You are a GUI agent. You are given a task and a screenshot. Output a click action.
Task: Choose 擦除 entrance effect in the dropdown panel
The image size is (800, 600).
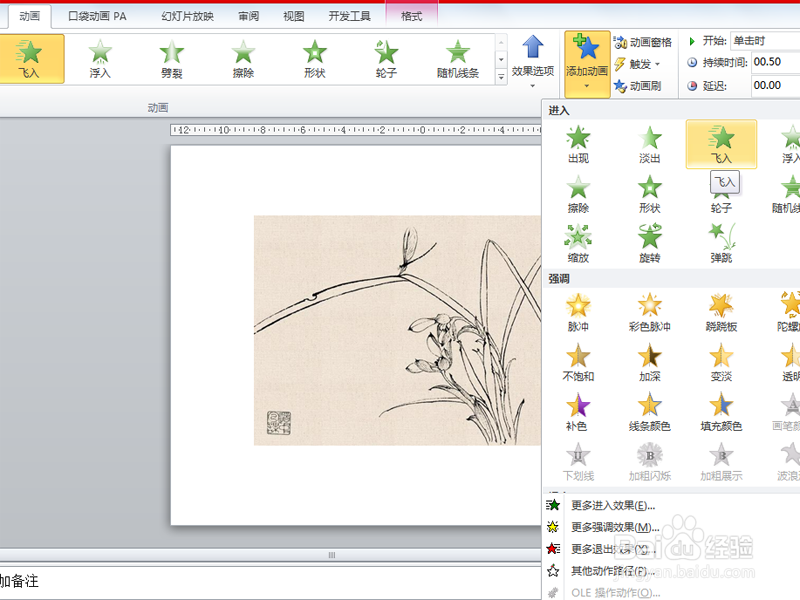click(x=578, y=194)
